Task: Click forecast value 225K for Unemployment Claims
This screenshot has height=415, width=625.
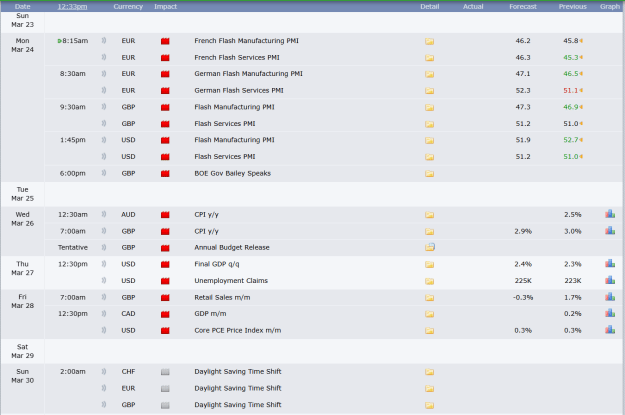Action: pyautogui.click(x=523, y=281)
